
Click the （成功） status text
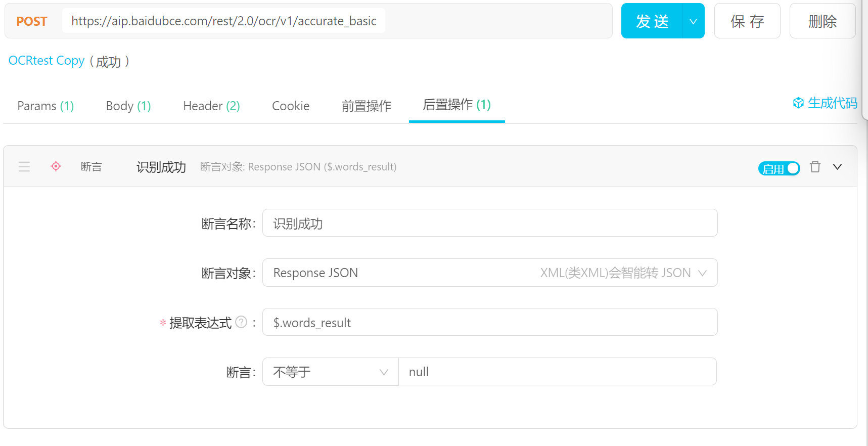tap(109, 61)
